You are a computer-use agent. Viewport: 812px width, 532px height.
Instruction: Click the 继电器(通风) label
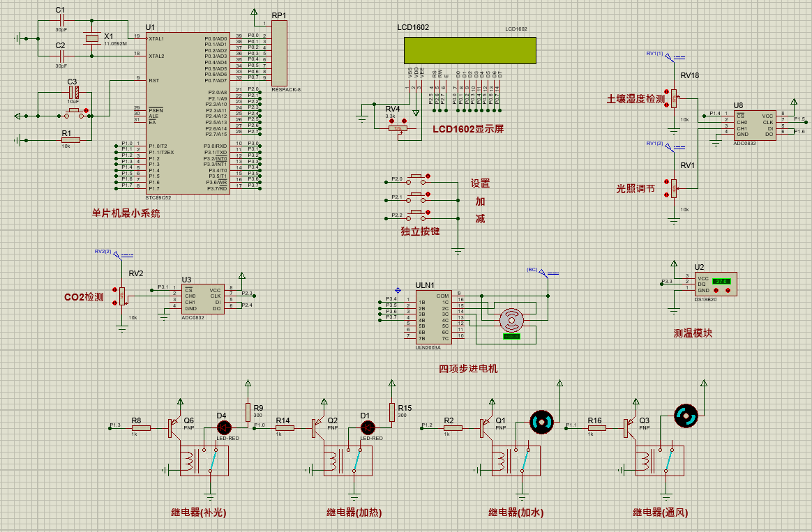(x=660, y=512)
